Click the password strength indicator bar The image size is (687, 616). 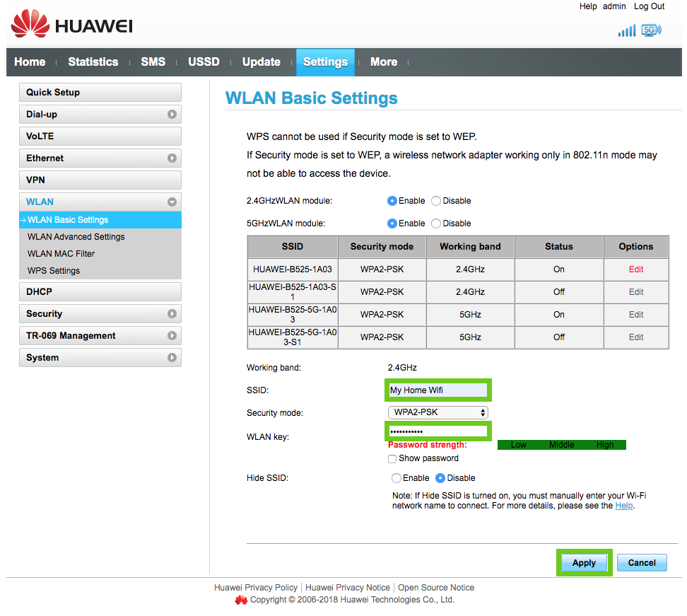(x=561, y=445)
